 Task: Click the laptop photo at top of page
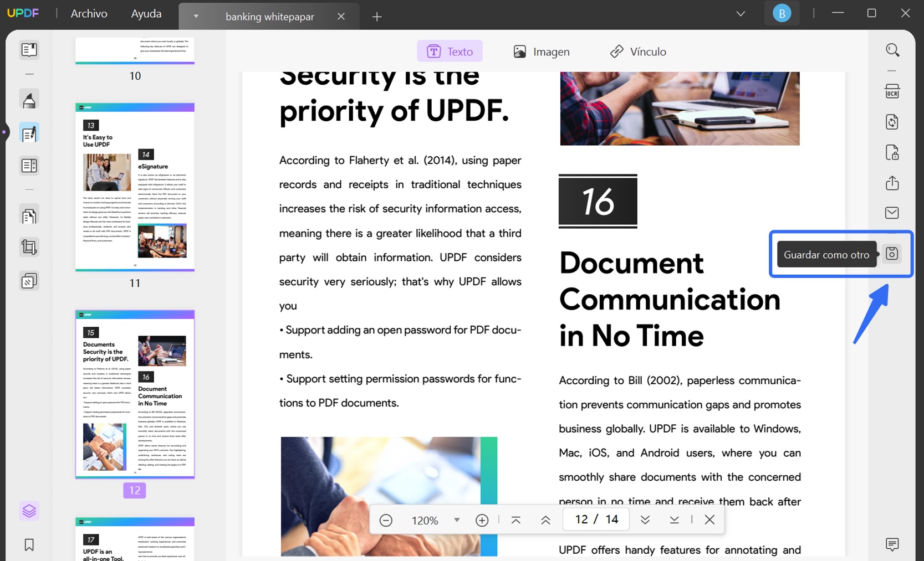[x=680, y=109]
